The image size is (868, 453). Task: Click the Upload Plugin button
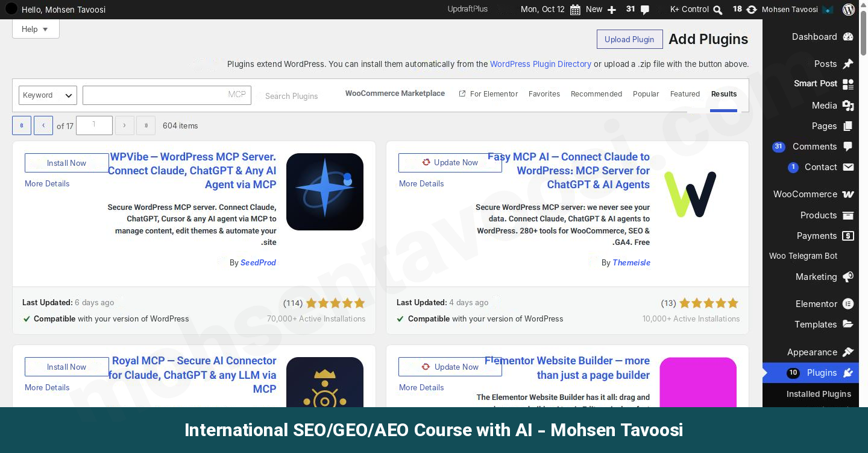click(x=629, y=39)
